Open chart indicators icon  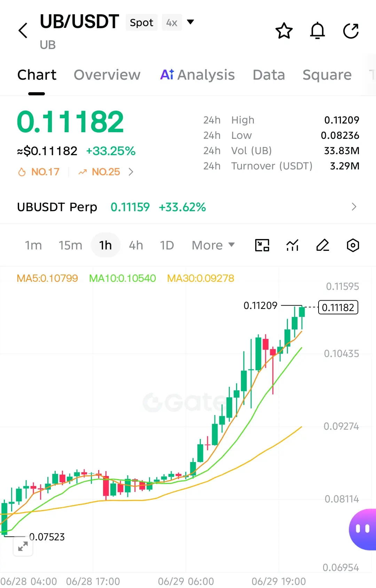point(292,245)
